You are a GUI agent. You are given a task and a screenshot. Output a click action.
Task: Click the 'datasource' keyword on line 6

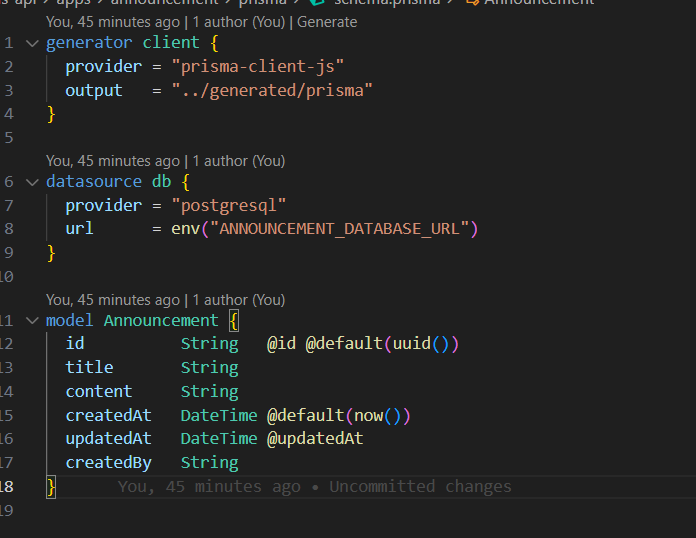pyautogui.click(x=94, y=182)
